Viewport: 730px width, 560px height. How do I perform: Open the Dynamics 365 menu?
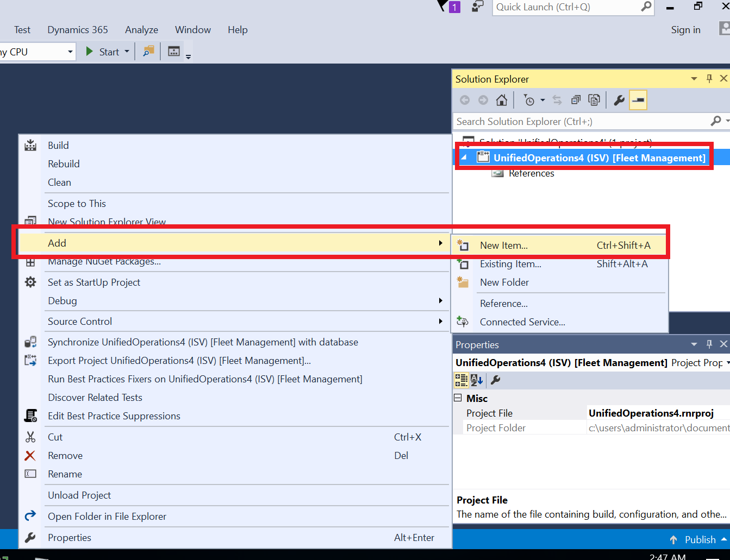pos(78,30)
